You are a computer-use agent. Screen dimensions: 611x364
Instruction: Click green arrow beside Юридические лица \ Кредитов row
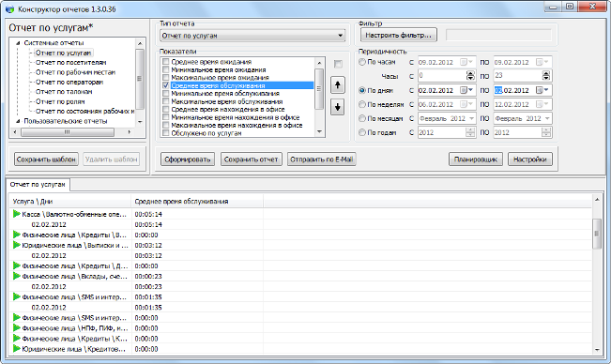(16, 348)
